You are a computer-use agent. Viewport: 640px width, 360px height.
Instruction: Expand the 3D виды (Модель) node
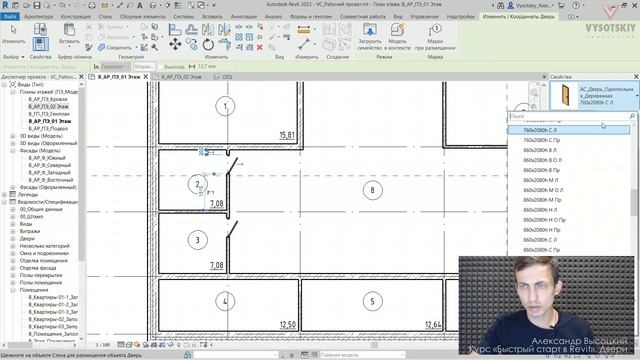[x=13, y=136]
